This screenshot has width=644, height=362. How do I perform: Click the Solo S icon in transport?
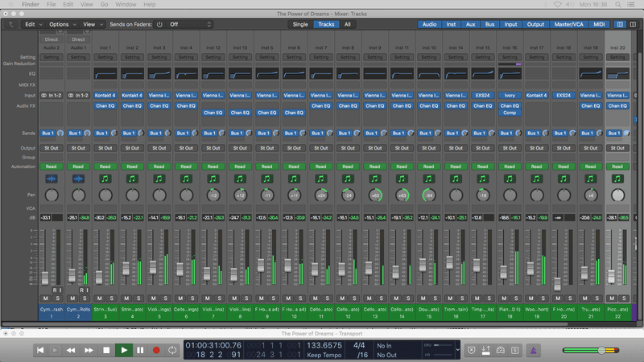(514, 350)
